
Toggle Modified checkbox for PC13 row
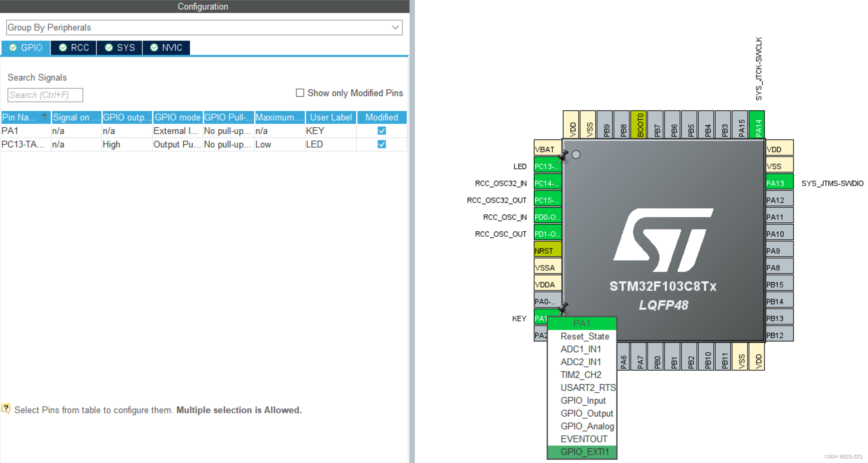pos(381,144)
